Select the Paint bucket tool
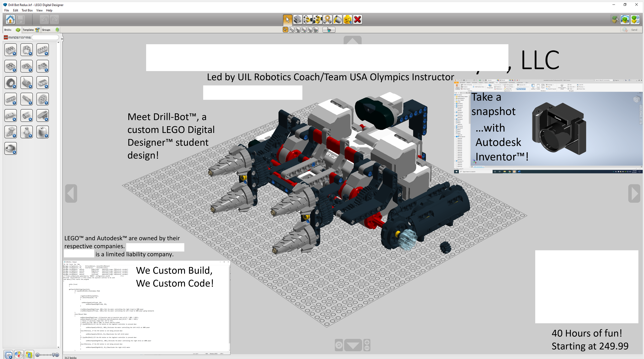644x359 pixels. [338, 19]
